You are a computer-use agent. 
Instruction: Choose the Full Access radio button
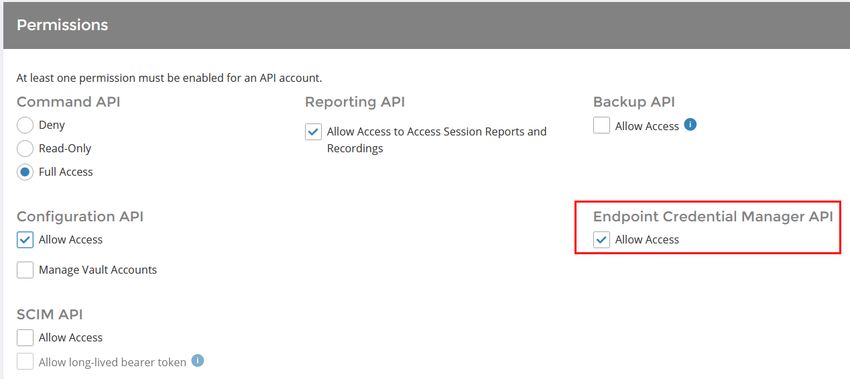coord(25,172)
